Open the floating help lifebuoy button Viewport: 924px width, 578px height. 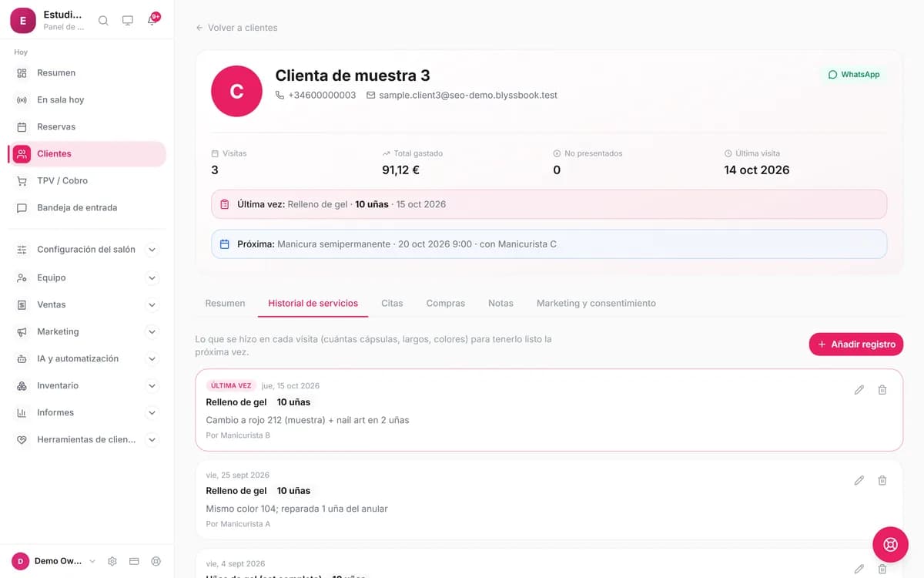(890, 545)
